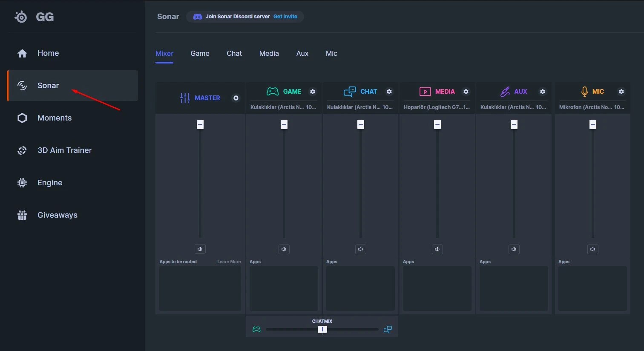Mute the Game channel
Screen dimensions: 644x351
(x=284, y=249)
